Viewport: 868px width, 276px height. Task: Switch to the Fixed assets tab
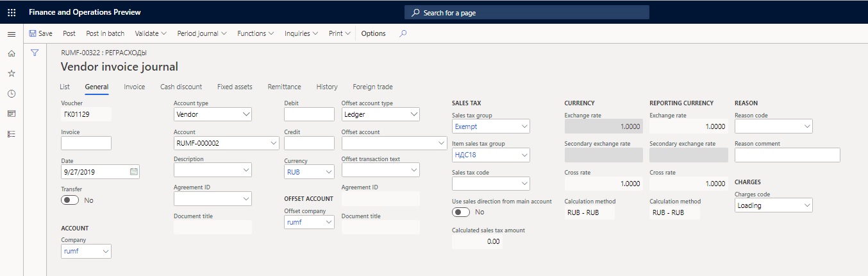(x=235, y=87)
